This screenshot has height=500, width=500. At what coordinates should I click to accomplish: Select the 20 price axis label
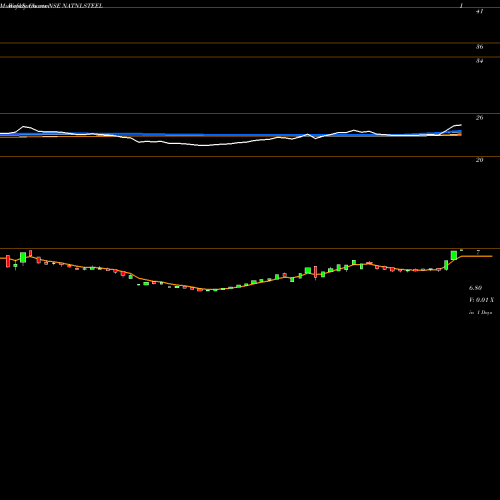pos(479,160)
